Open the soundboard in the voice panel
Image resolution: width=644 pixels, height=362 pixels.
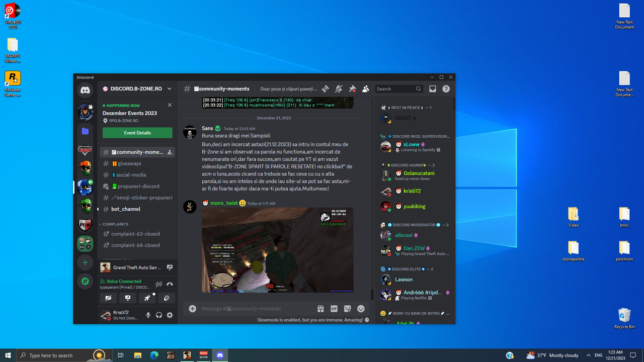[x=167, y=298]
